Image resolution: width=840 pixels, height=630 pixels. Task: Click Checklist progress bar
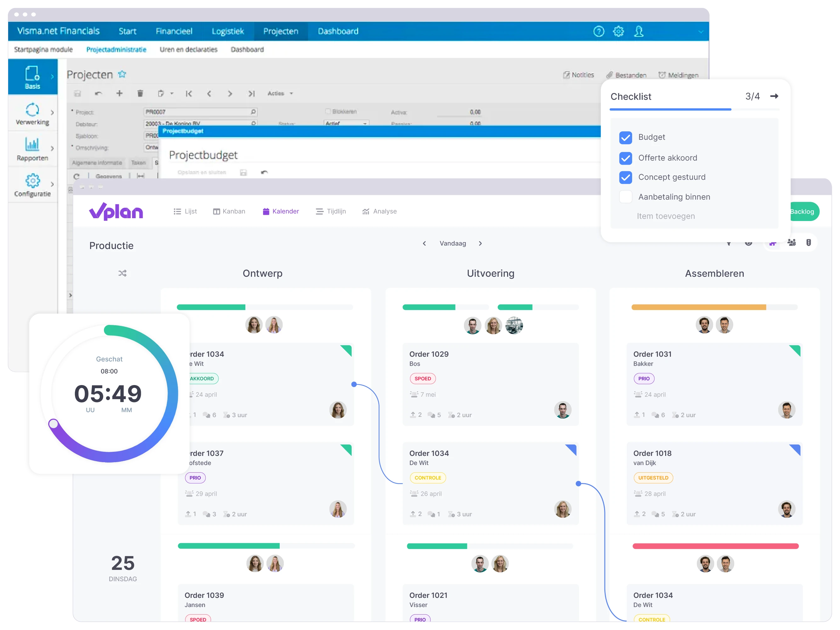(694, 109)
